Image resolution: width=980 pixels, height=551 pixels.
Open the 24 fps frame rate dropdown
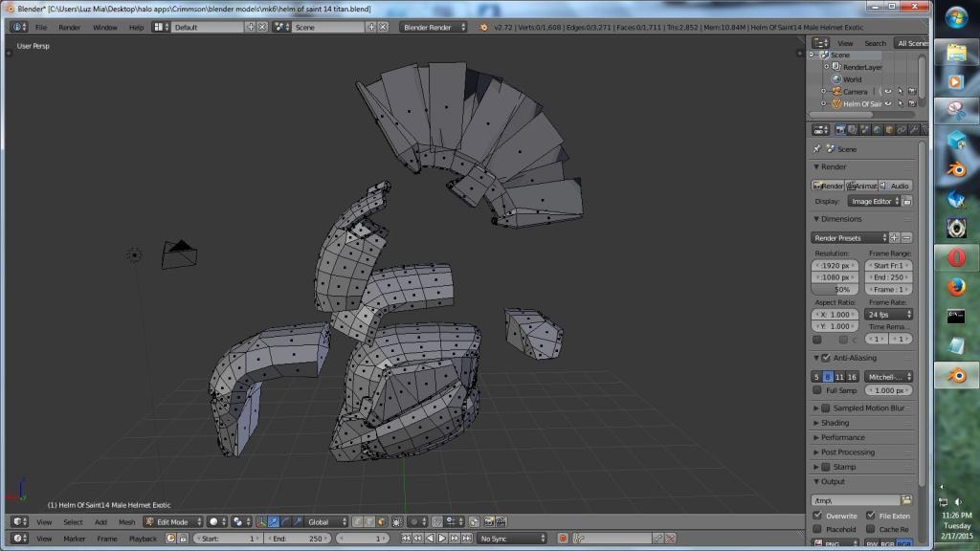(888, 314)
